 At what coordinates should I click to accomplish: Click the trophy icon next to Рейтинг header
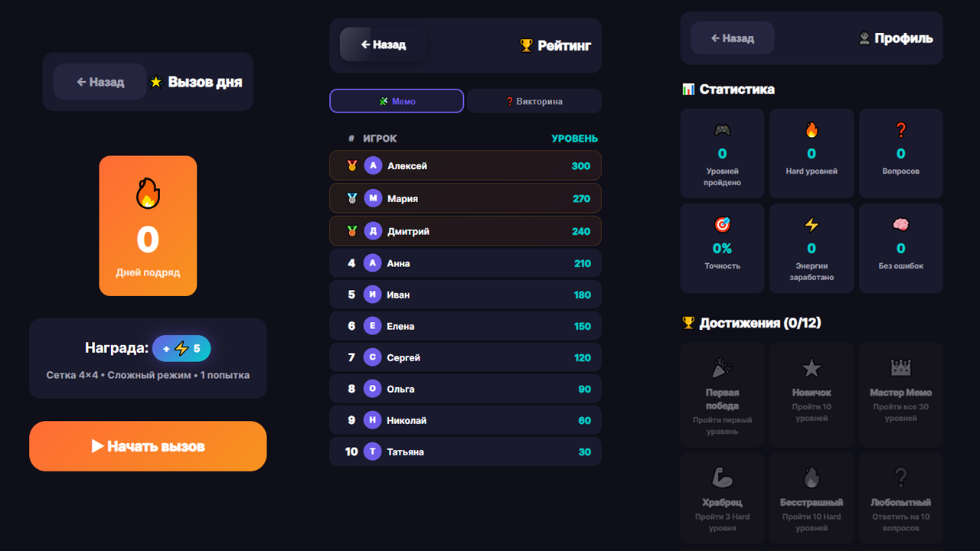click(525, 45)
